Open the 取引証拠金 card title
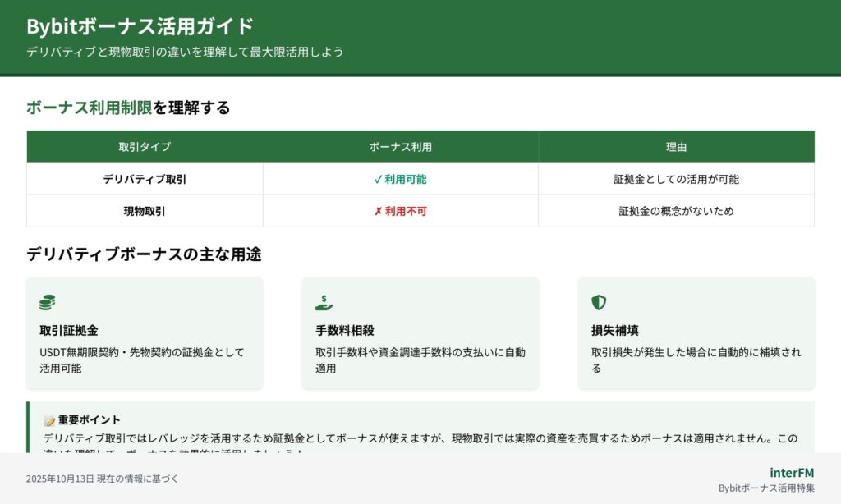Viewport: 841px width, 504px height. click(x=69, y=330)
